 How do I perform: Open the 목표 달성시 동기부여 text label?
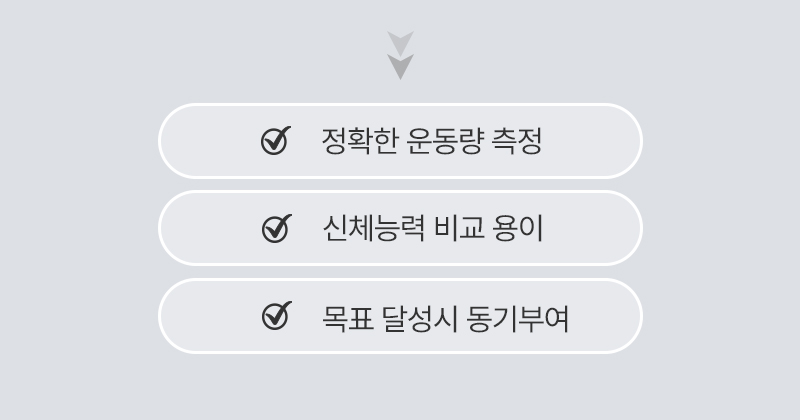click(x=445, y=317)
